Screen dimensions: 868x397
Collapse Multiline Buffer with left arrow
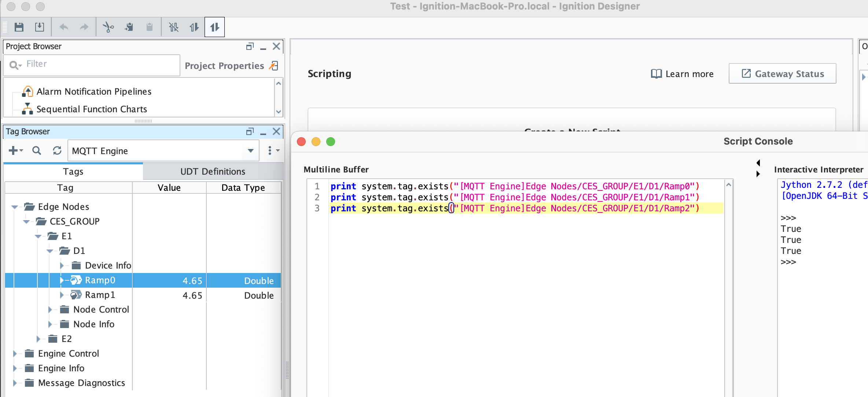pyautogui.click(x=758, y=163)
